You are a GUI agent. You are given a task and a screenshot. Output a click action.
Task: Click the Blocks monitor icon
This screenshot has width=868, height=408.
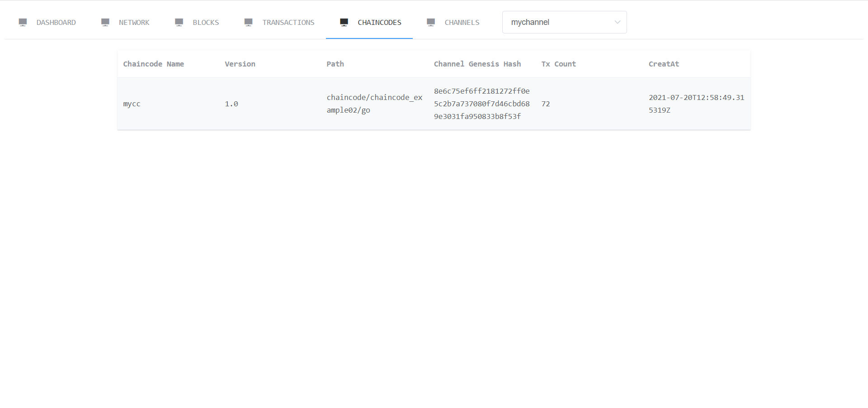coord(179,22)
